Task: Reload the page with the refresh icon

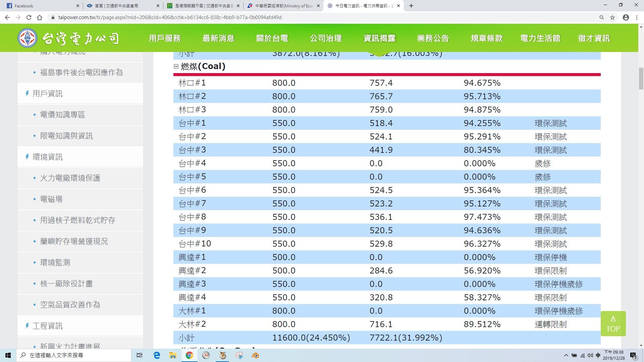Action: (x=29, y=17)
